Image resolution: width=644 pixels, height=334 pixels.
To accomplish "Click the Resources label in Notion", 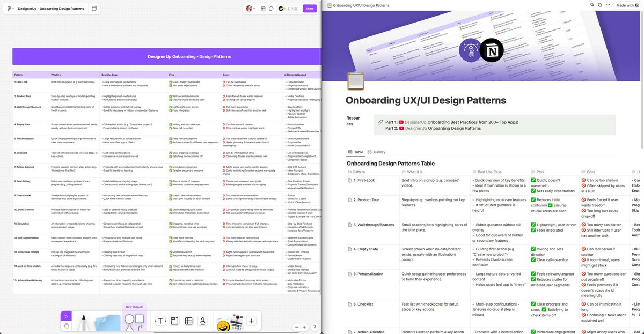I will click(x=353, y=121).
